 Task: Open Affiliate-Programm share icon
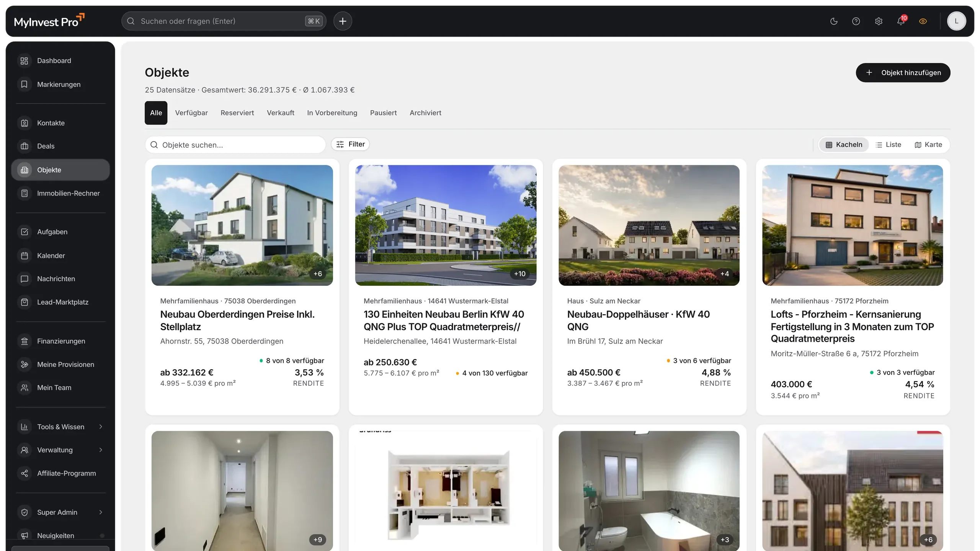(24, 473)
